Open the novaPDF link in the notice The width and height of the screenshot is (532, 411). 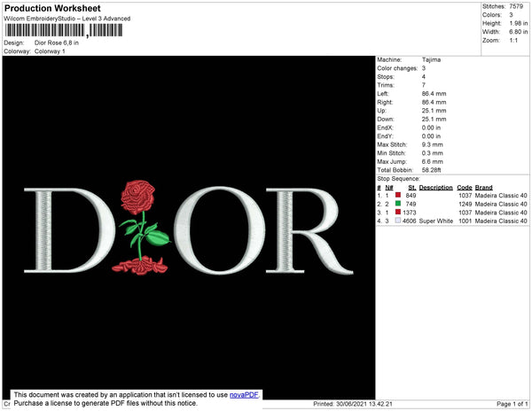[244, 395]
